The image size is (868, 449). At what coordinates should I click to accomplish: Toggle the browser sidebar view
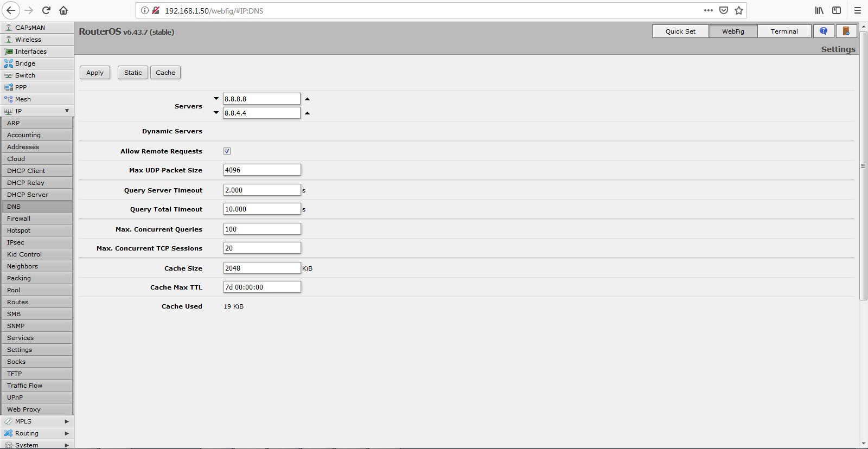[x=837, y=10]
